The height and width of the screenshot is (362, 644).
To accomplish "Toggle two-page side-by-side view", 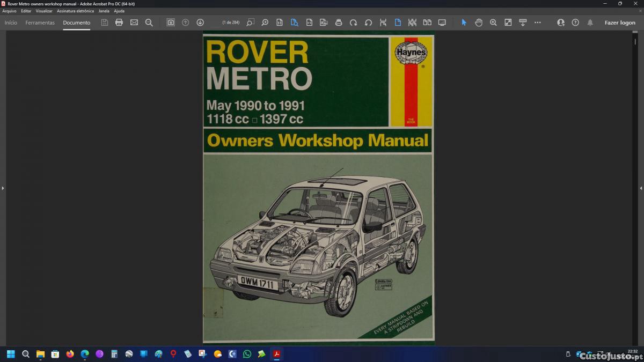I will [x=427, y=23].
